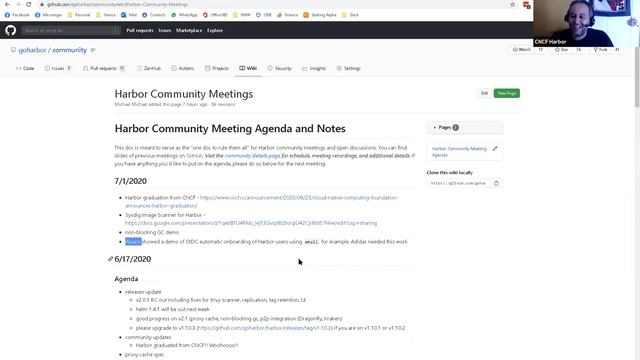
Task: Open the goharbor organization link
Action: click(x=32, y=50)
